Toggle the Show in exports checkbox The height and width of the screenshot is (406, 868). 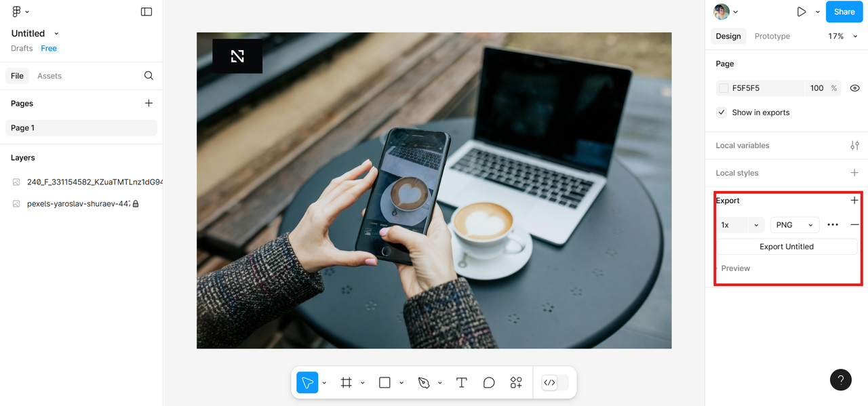click(x=722, y=113)
